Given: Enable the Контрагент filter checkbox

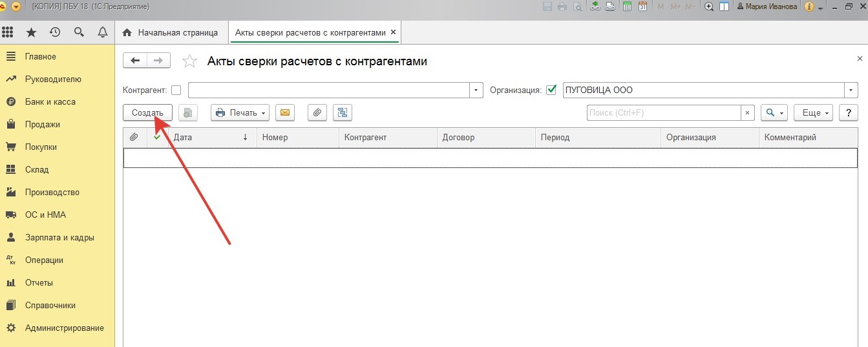Looking at the screenshot, I should tap(176, 90).
